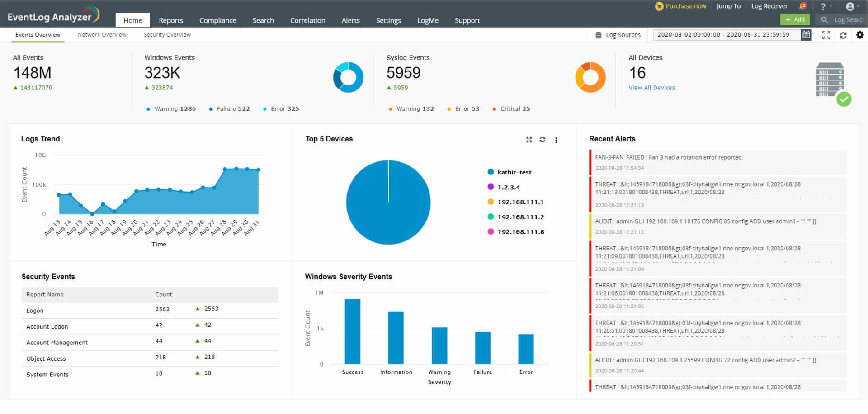Click Windows Error 325 count
Image resolution: width=868 pixels, height=414 pixels.
281,109
